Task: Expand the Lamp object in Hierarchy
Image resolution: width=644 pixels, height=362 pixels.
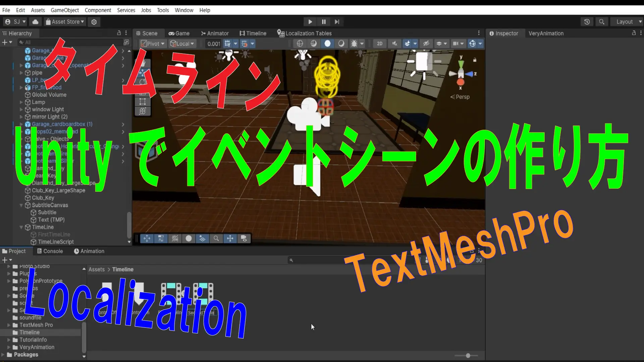Action: (21, 102)
